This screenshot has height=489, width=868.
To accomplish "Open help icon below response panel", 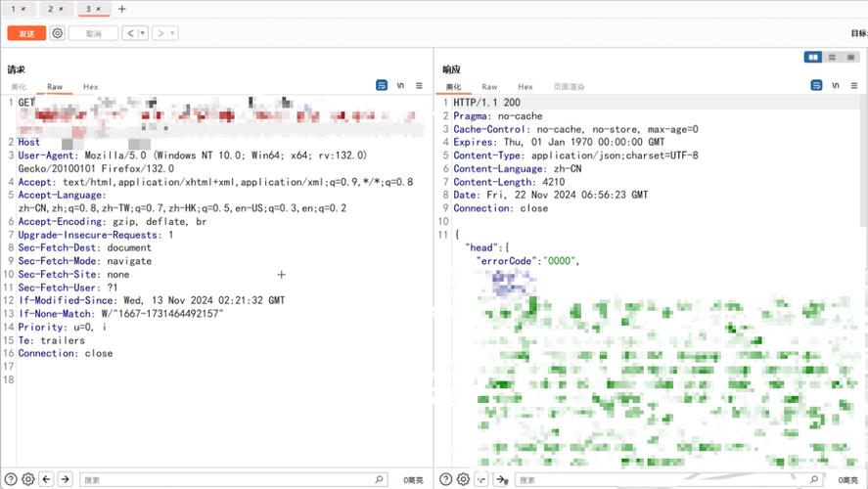I will tap(445, 479).
